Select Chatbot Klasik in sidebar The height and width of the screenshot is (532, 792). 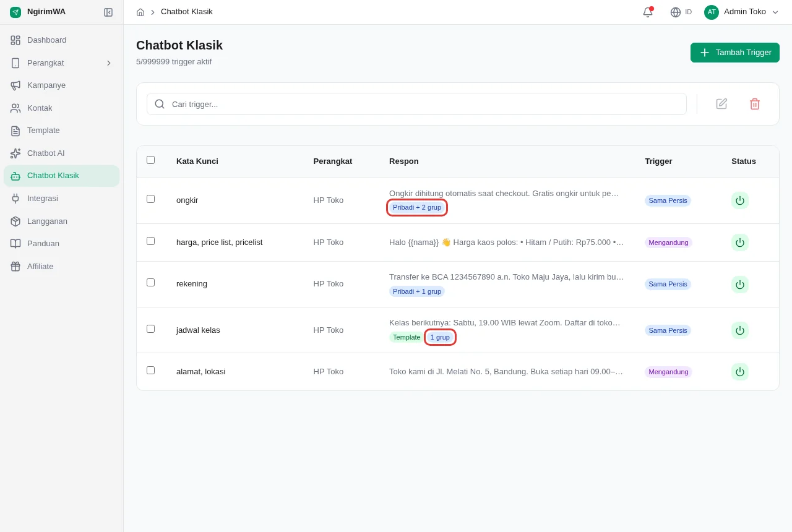click(62, 176)
